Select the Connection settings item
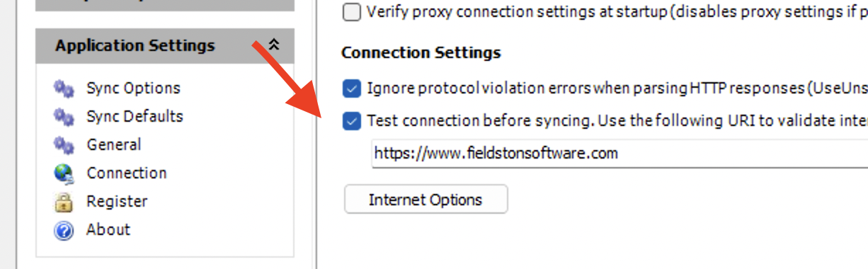This screenshot has width=868, height=269. 127,173
